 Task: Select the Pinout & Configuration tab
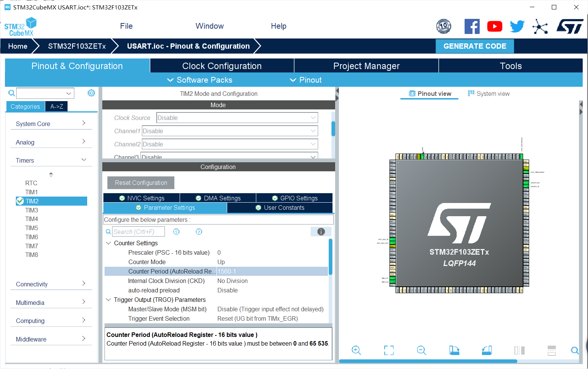click(x=77, y=66)
